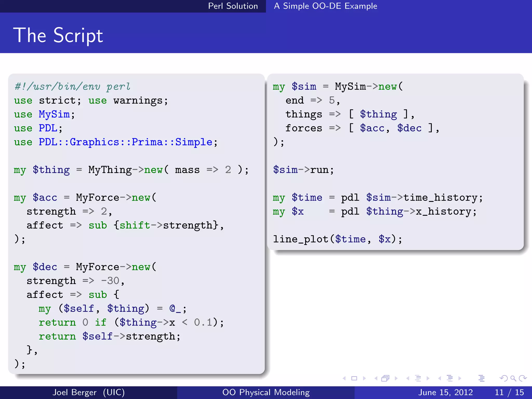532x399 pixels.
Task: Click the my $sim = MySim->new( line
Action: [x=338, y=87]
